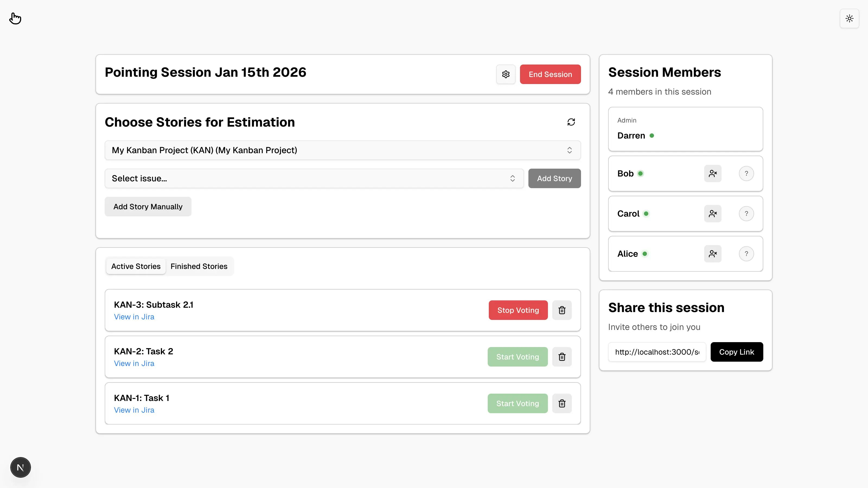Toggle the theme with the sun icon

pos(850,18)
